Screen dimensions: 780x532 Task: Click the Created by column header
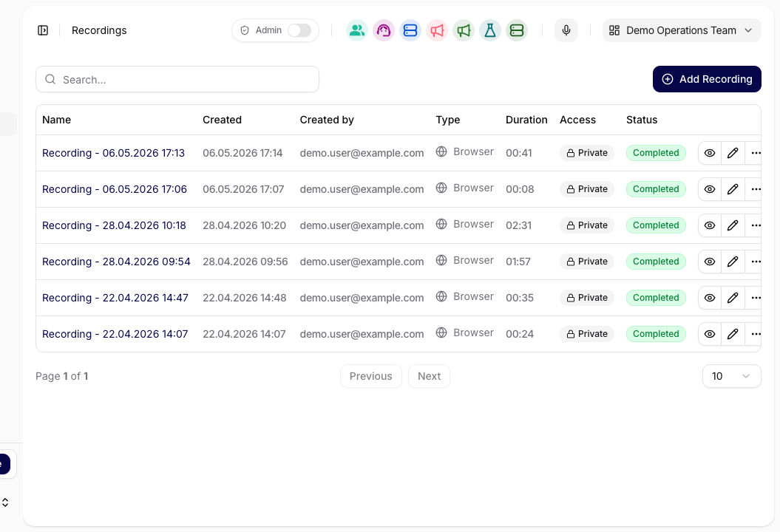327,120
